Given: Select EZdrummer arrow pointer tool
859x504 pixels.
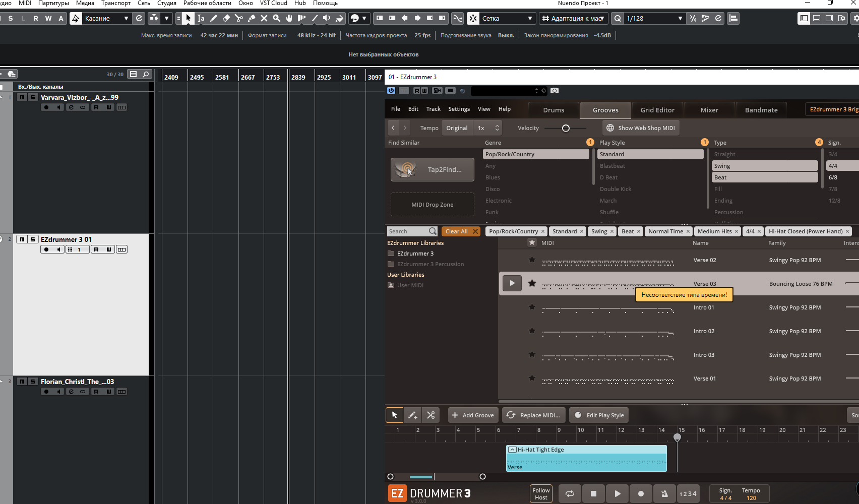Looking at the screenshot, I should [x=394, y=415].
